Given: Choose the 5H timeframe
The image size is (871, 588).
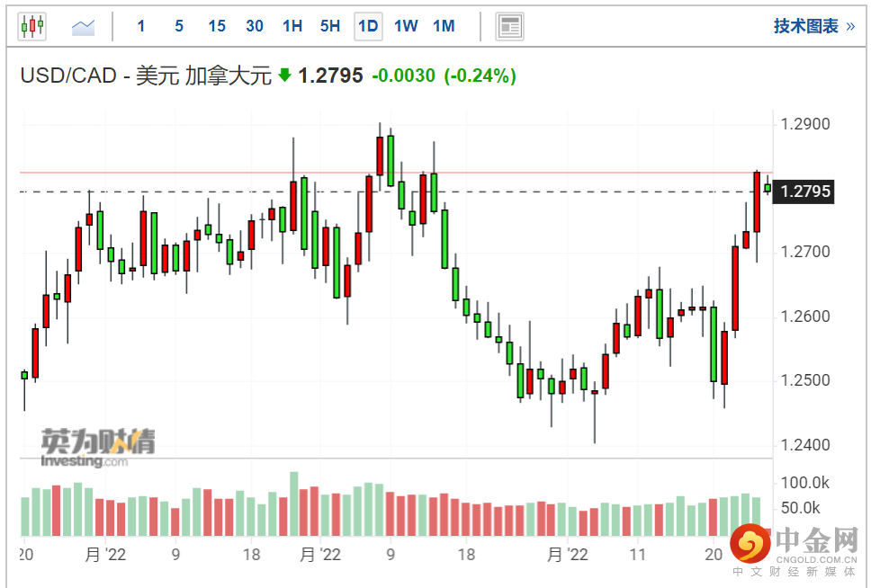Looking at the screenshot, I should (330, 26).
